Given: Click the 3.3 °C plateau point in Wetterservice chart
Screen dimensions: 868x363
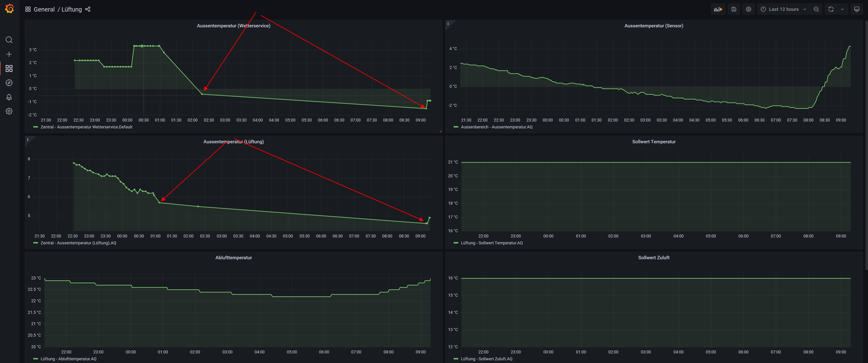Looking at the screenshot, I should click(142, 46).
